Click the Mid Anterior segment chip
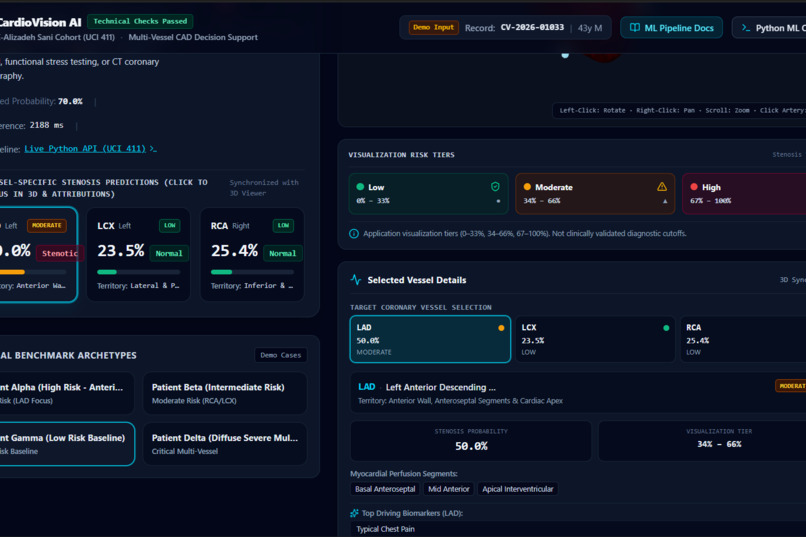This screenshot has height=537, width=806. [x=449, y=489]
